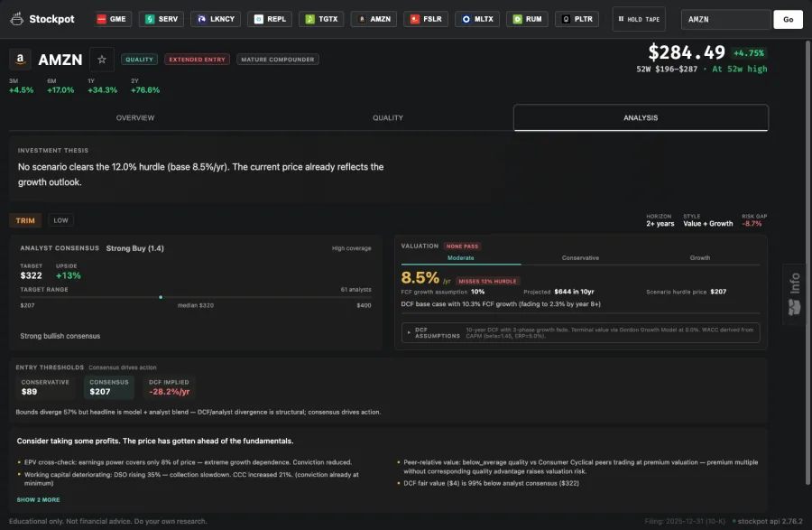Click the At 52w high text

coord(740,69)
